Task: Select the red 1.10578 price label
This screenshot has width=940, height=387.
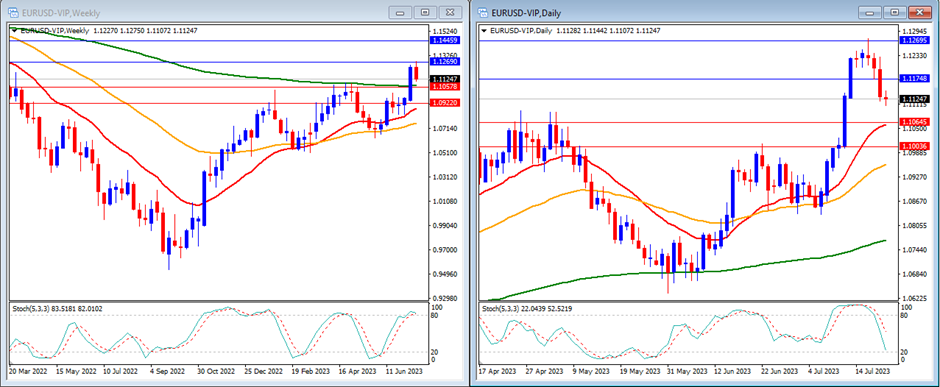Action: click(445, 87)
